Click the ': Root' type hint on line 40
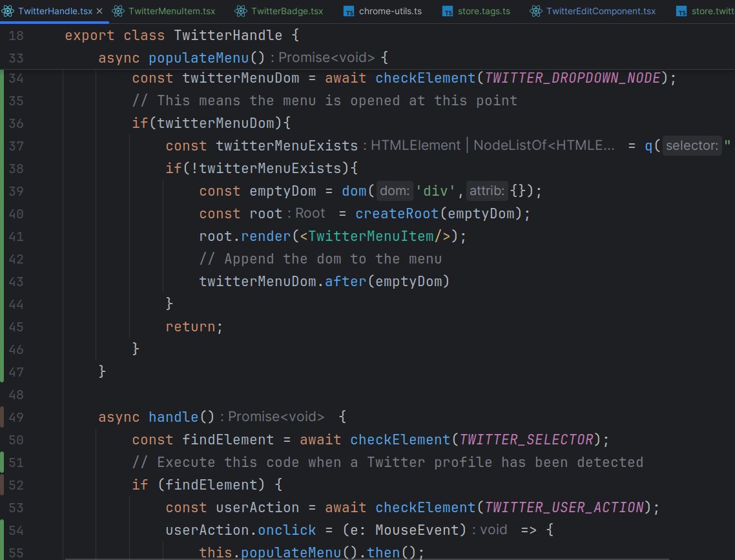This screenshot has width=735, height=560. 306,213
